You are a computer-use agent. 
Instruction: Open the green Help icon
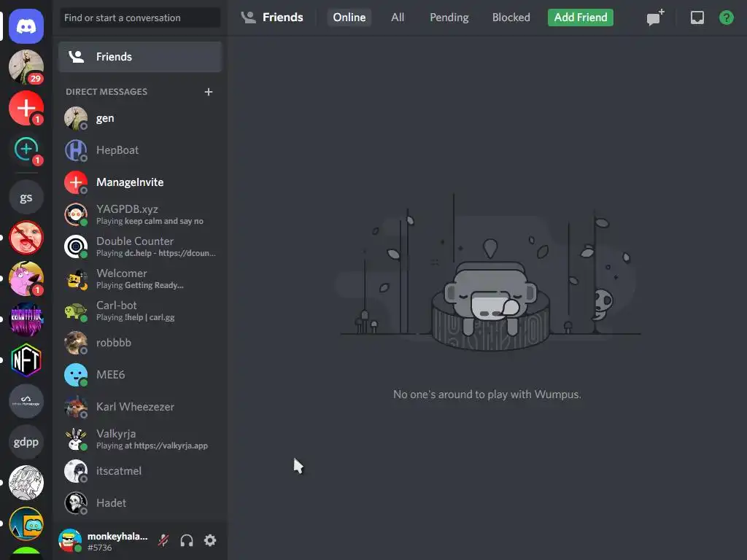click(726, 17)
